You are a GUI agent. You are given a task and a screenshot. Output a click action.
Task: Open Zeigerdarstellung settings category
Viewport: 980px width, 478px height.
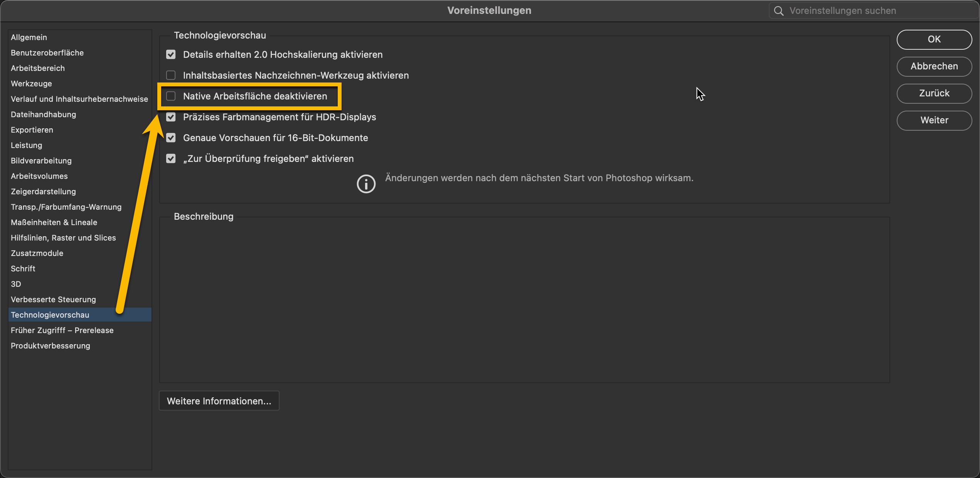43,192
